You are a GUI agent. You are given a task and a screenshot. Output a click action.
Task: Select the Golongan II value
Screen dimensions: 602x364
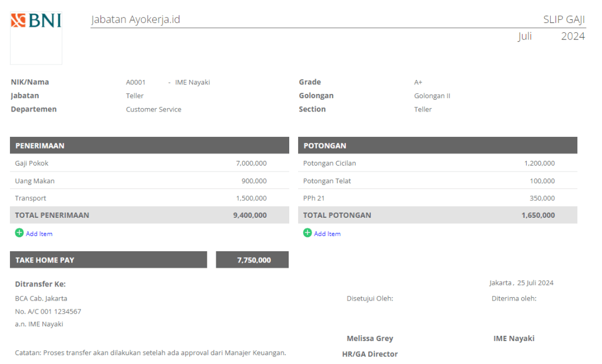[432, 96]
